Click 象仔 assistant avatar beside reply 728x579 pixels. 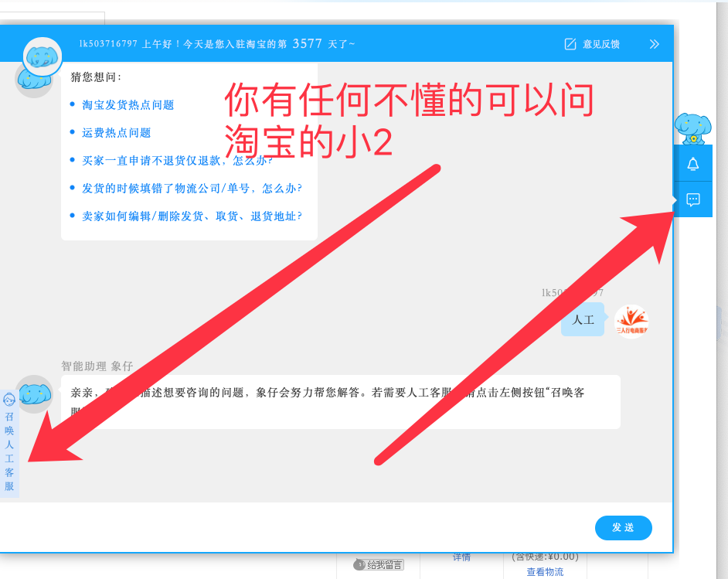[34, 394]
